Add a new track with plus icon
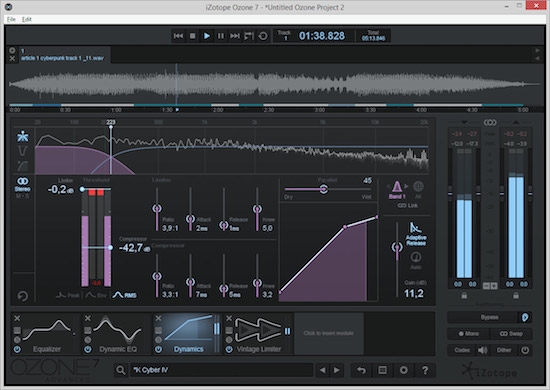This screenshot has width=550, height=390. (x=12, y=51)
